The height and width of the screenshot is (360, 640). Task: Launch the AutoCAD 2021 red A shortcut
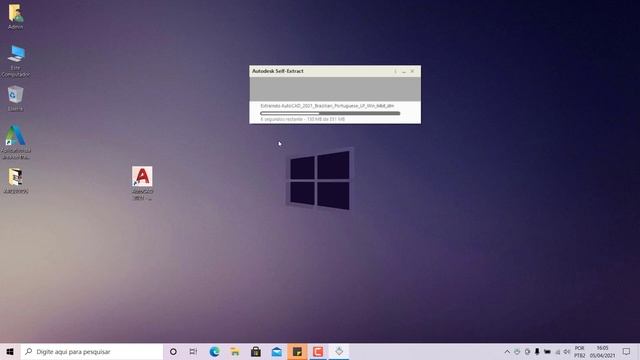click(142, 183)
